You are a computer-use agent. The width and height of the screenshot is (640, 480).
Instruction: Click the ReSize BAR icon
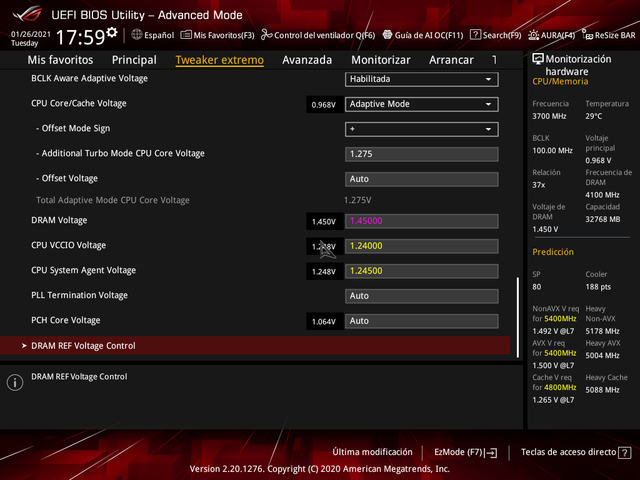587,35
